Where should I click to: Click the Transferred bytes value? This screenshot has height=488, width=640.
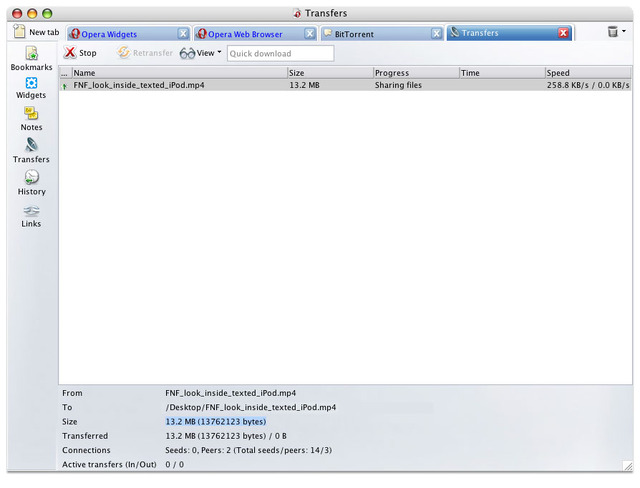(226, 436)
